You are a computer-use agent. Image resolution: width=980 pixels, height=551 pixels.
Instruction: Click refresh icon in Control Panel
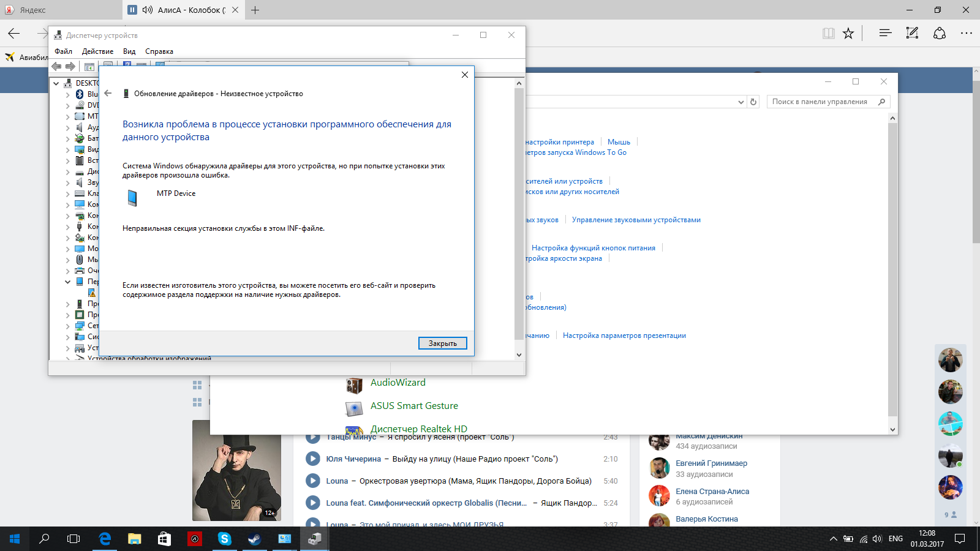753,102
